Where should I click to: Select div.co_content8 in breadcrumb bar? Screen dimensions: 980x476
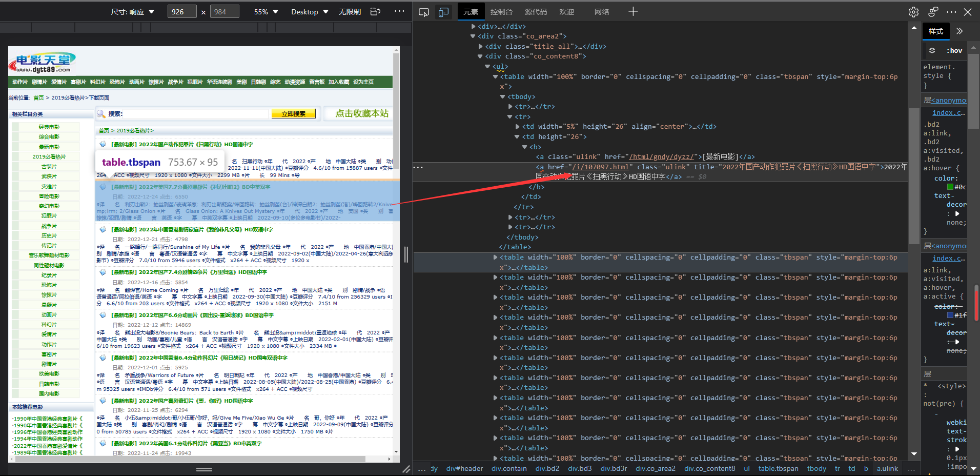pos(710,469)
